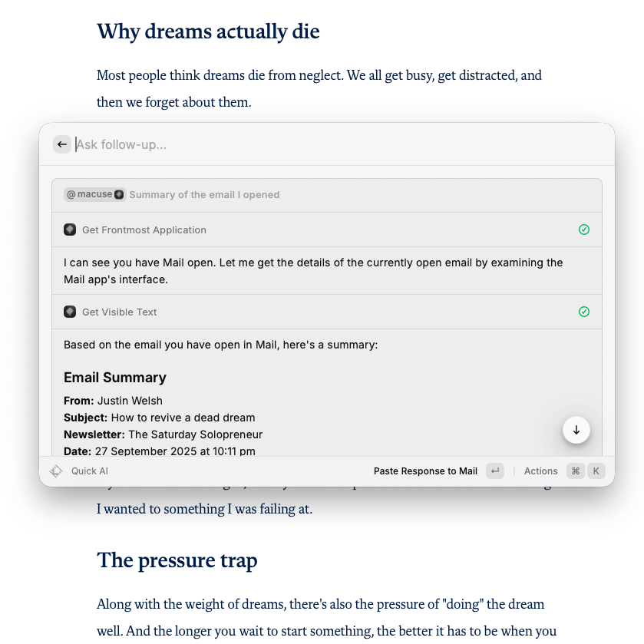Open the Actions menu
Image resolution: width=644 pixels, height=644 pixels.
pyautogui.click(x=540, y=471)
